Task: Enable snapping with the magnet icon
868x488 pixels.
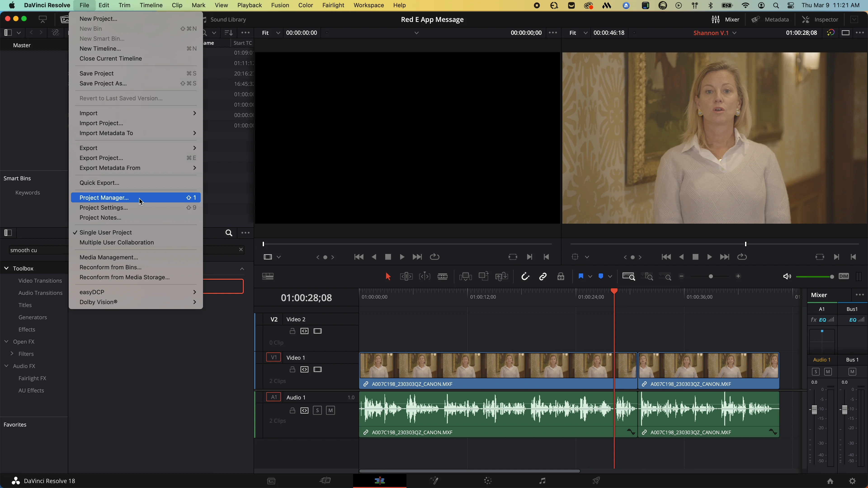Action: [525, 276]
